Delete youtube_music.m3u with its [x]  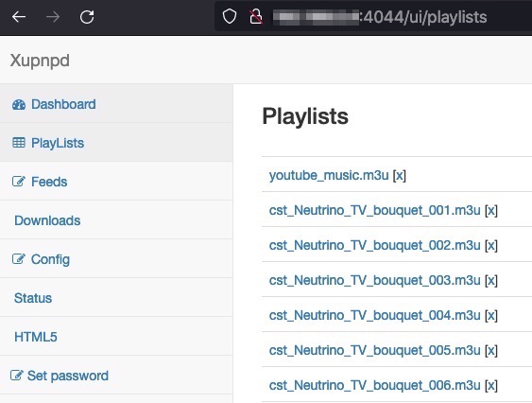[x=400, y=176]
